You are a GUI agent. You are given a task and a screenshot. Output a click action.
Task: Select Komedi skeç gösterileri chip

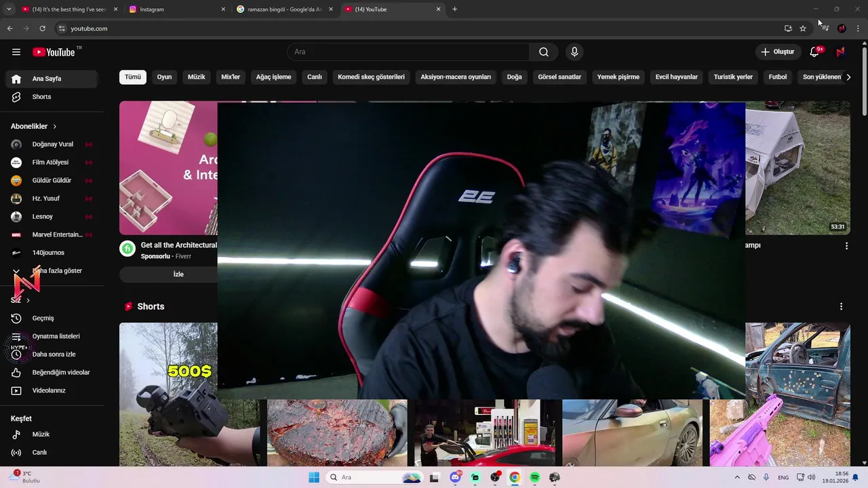(371, 77)
